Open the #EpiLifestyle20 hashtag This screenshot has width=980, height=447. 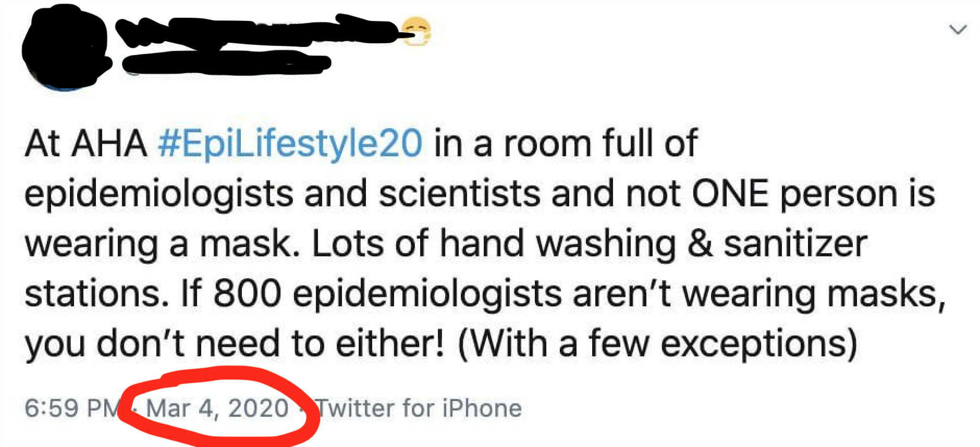(290, 143)
